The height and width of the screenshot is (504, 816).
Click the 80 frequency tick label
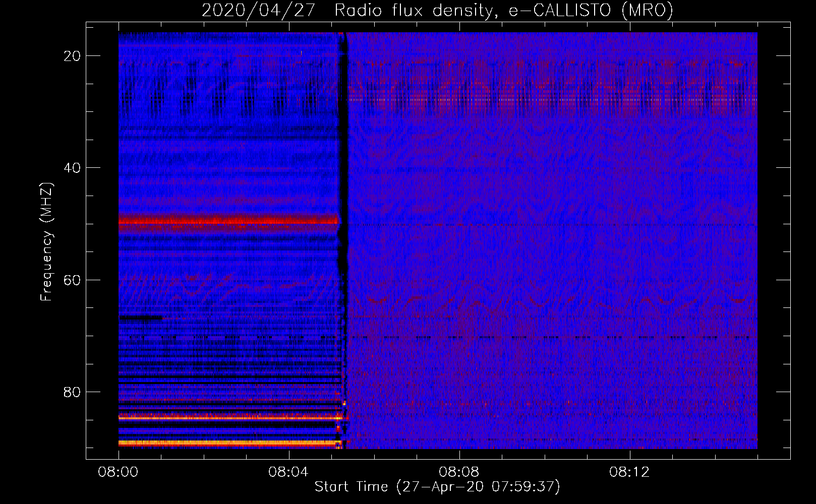pos(73,392)
